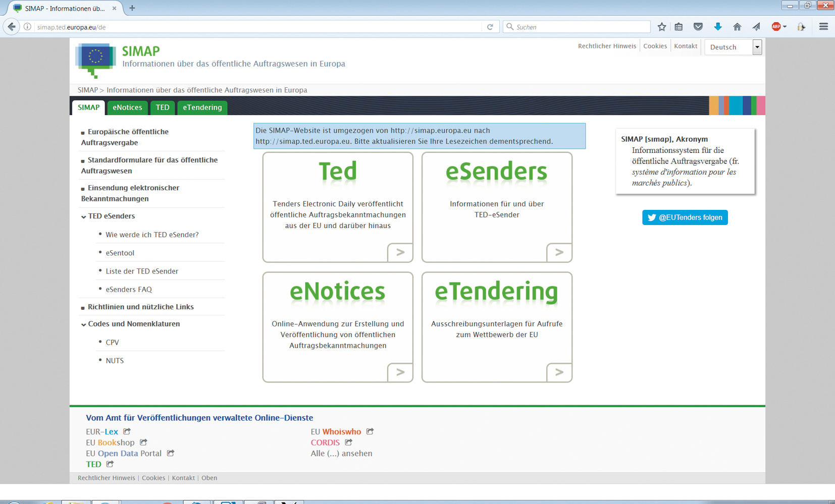Click the padlock extension toolbar icon
This screenshot has width=835, height=504.
(x=801, y=27)
